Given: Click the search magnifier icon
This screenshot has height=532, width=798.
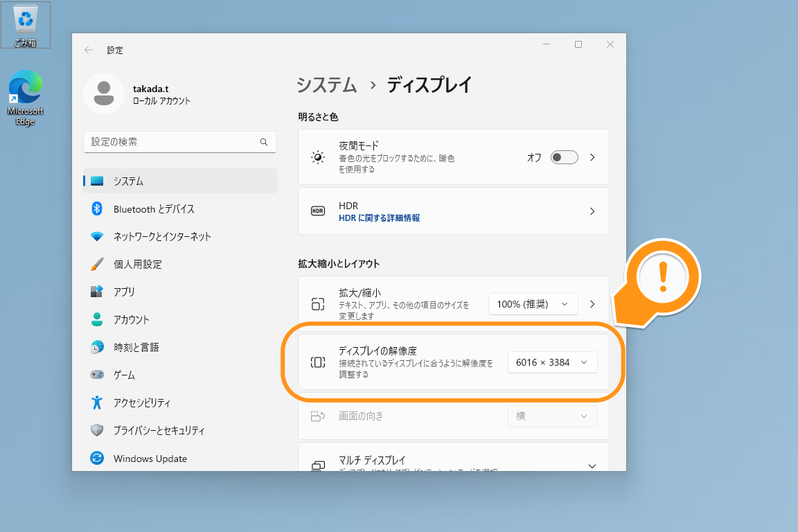Looking at the screenshot, I should [x=264, y=142].
